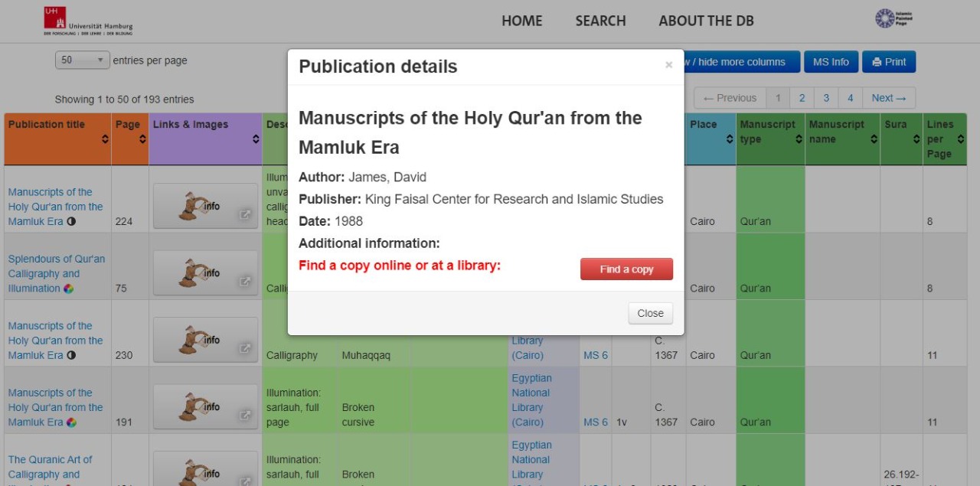Click the info image button in second row
This screenshot has height=486, width=980.
click(205, 273)
